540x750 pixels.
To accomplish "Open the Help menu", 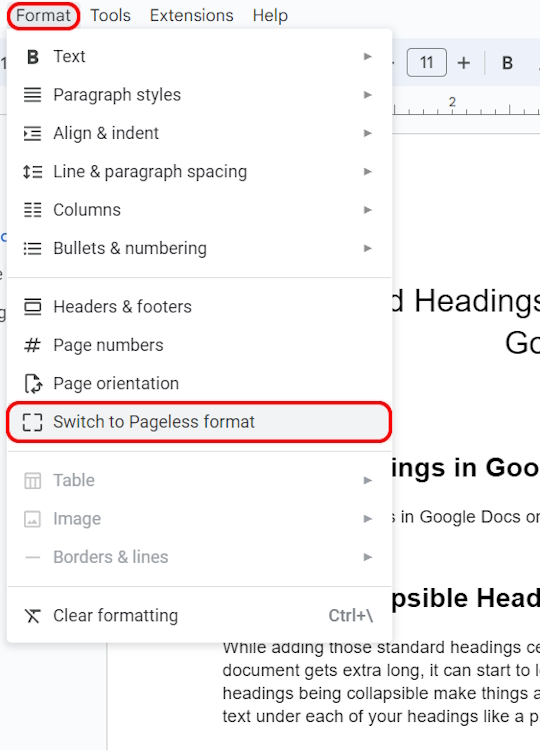I will click(x=270, y=15).
